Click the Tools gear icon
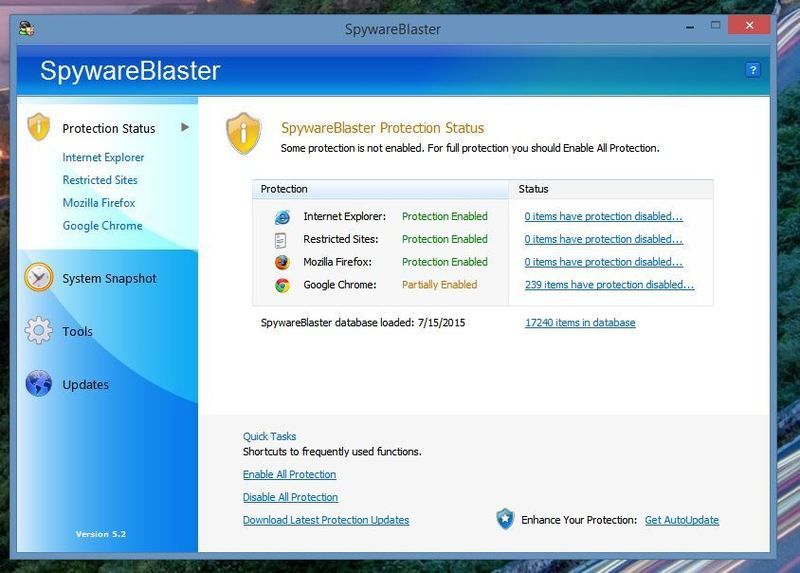 click(x=39, y=331)
